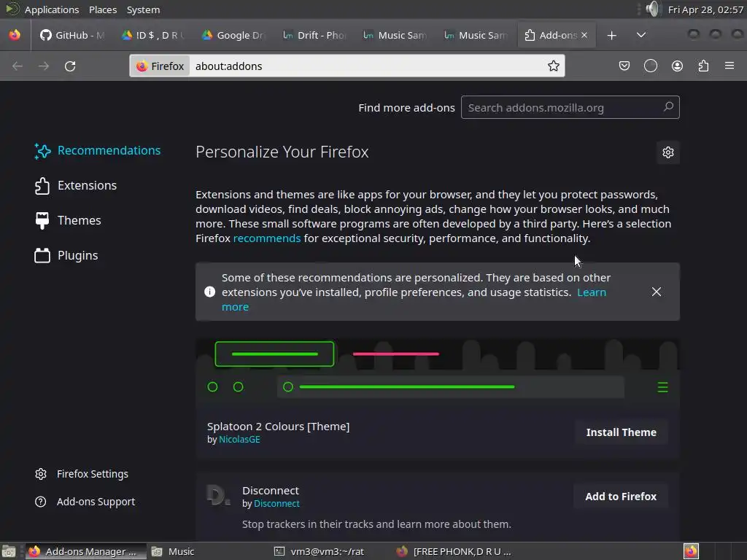Click the recommends link in description

click(x=267, y=238)
